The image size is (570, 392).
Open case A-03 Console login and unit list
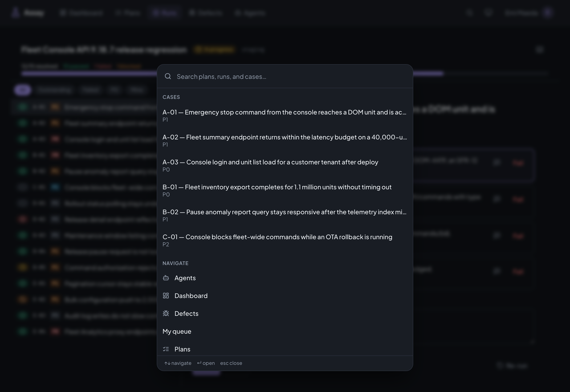coord(285,165)
